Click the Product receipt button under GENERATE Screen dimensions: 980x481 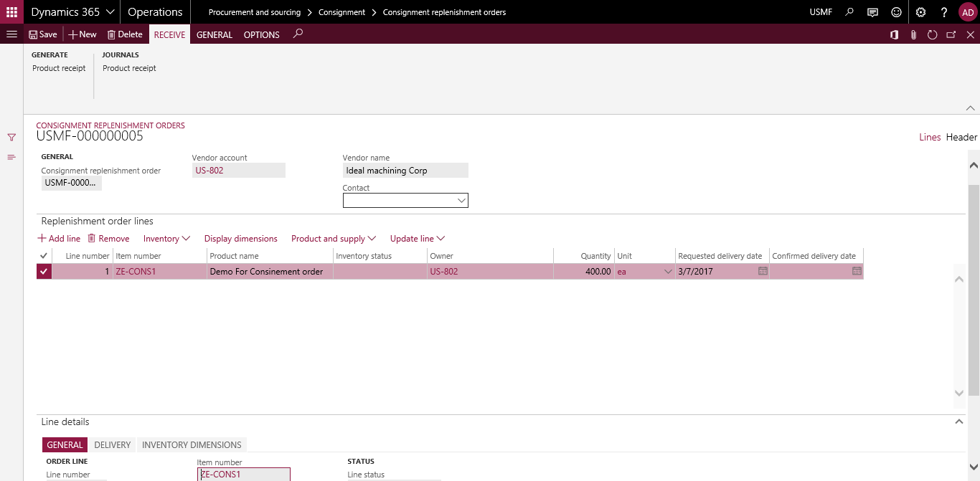(x=59, y=68)
